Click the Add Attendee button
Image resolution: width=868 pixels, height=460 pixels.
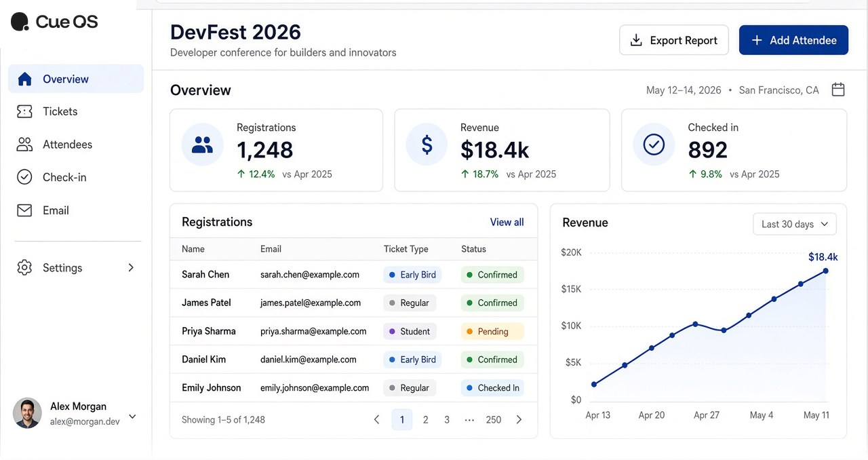point(793,40)
